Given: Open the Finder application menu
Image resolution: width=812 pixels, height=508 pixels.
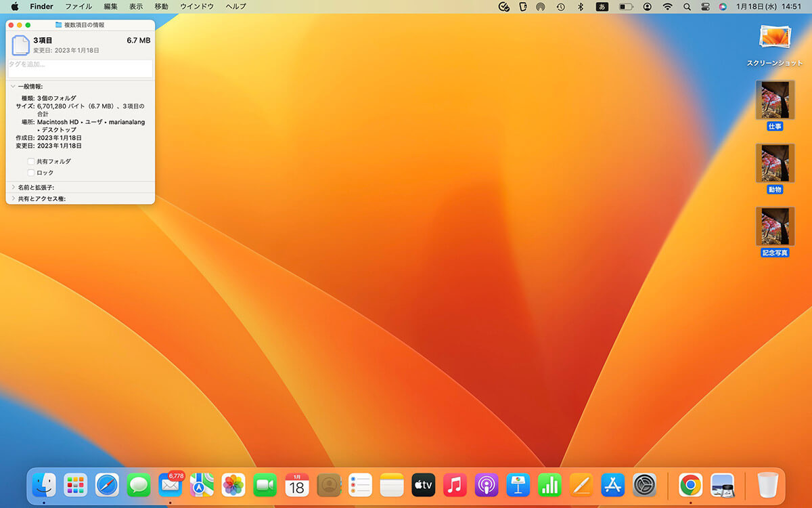Looking at the screenshot, I should pos(42,7).
